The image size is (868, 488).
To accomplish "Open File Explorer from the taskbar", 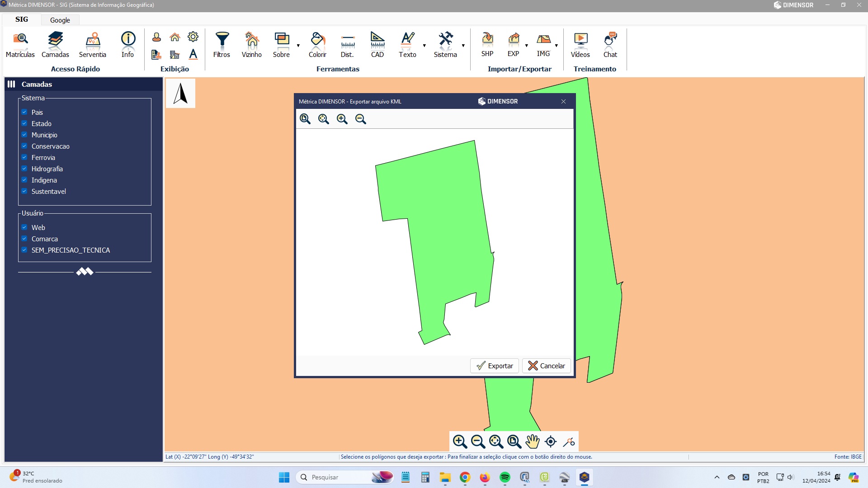I will tap(445, 477).
